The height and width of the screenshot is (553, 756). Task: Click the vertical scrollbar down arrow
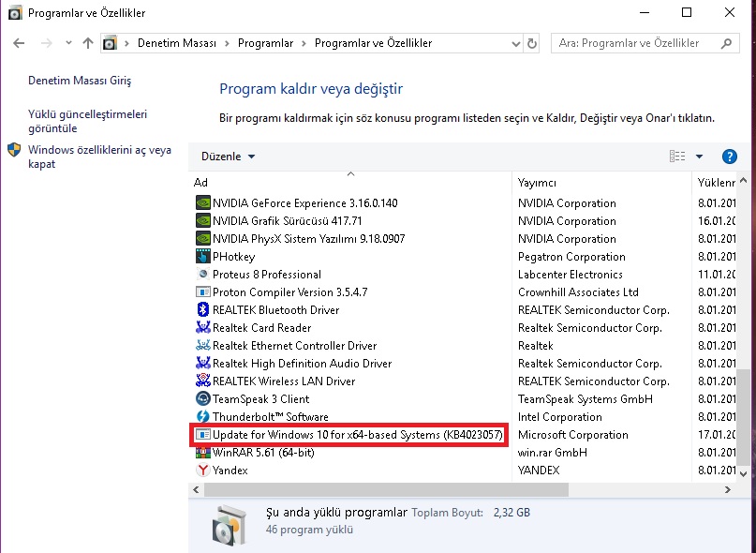pos(743,474)
